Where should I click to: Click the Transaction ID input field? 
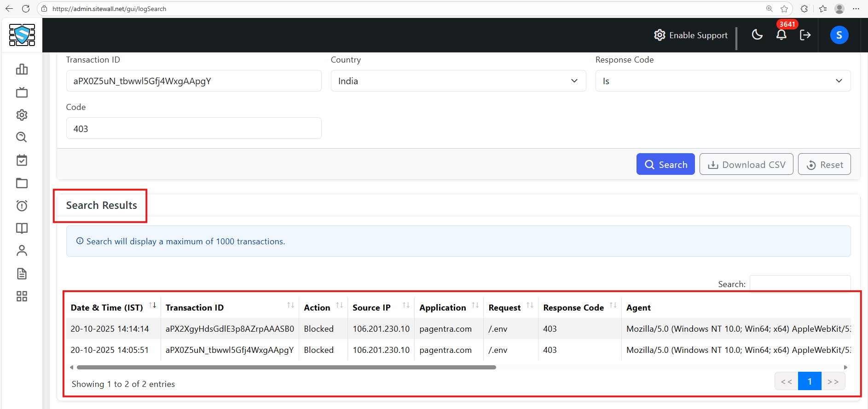[x=193, y=81]
